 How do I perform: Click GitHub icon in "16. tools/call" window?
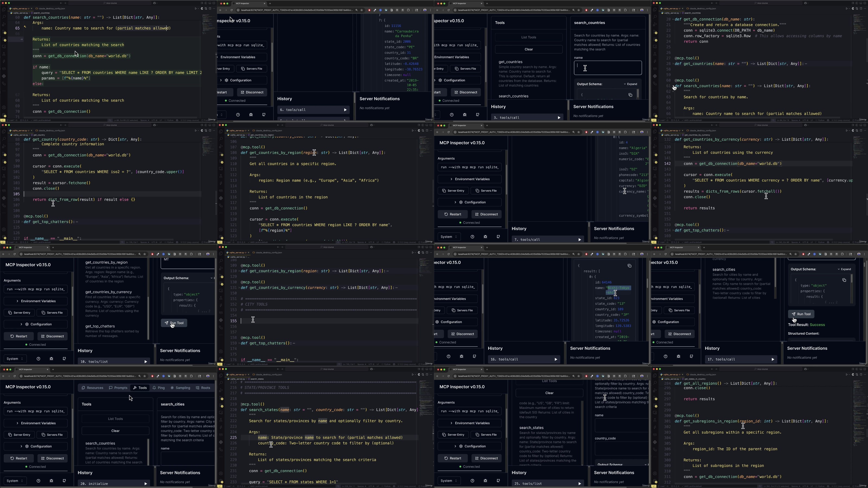pos(474,356)
